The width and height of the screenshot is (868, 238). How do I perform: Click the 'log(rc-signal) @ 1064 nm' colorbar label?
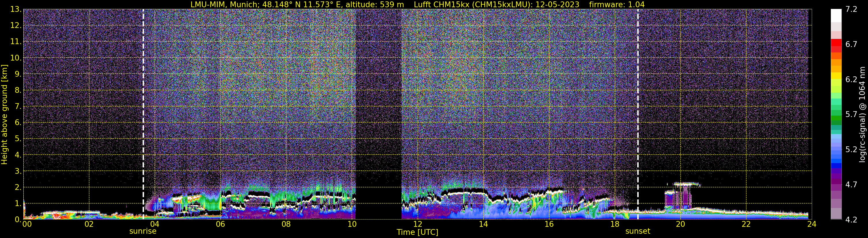[x=862, y=115]
